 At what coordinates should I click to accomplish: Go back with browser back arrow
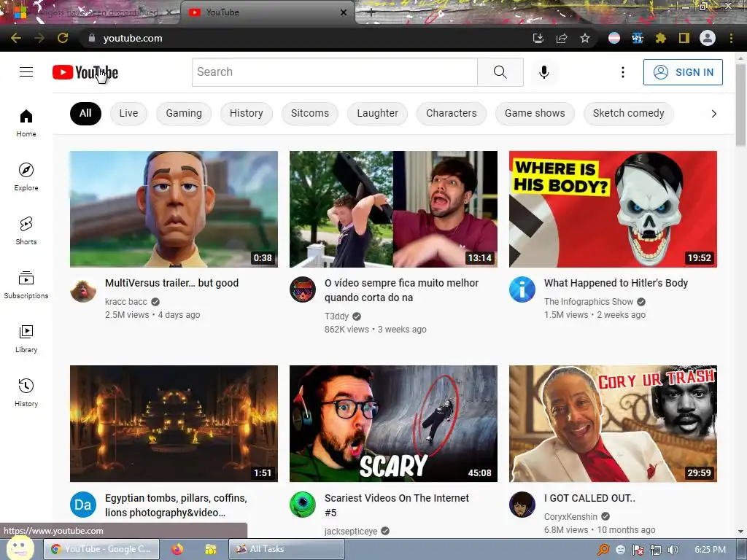tap(16, 38)
